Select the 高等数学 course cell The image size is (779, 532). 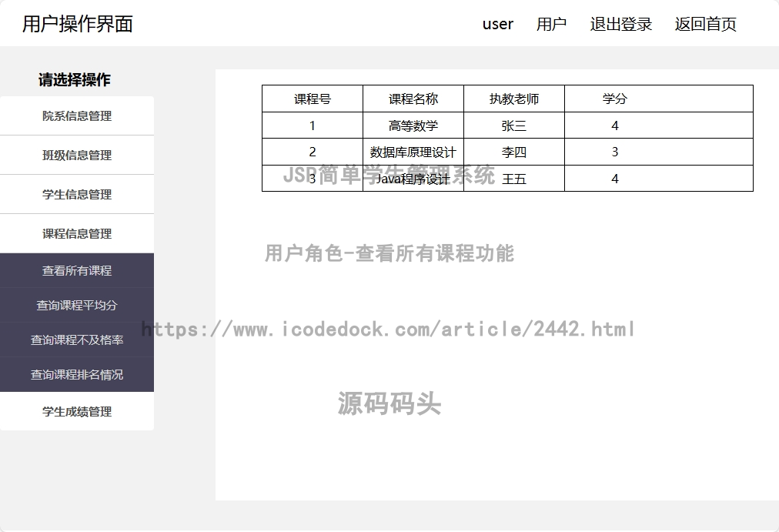(x=413, y=125)
